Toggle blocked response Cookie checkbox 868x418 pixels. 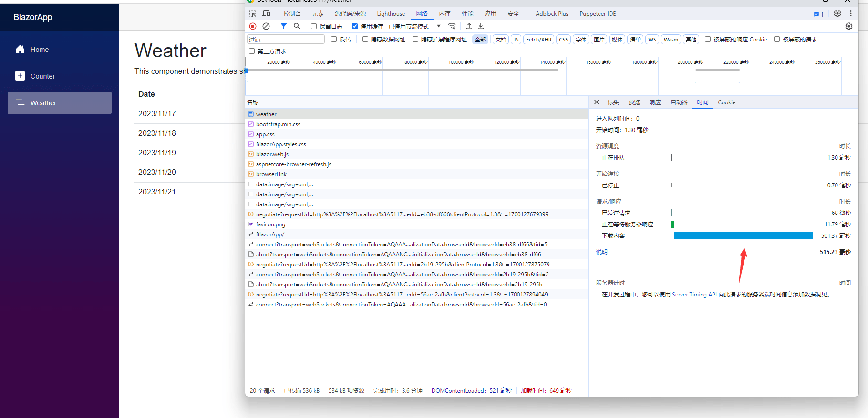click(x=708, y=39)
